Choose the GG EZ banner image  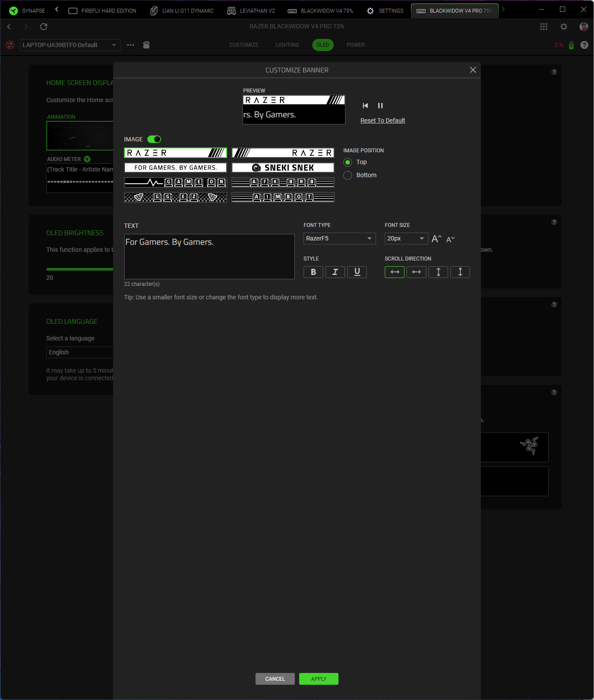pyautogui.click(x=176, y=197)
